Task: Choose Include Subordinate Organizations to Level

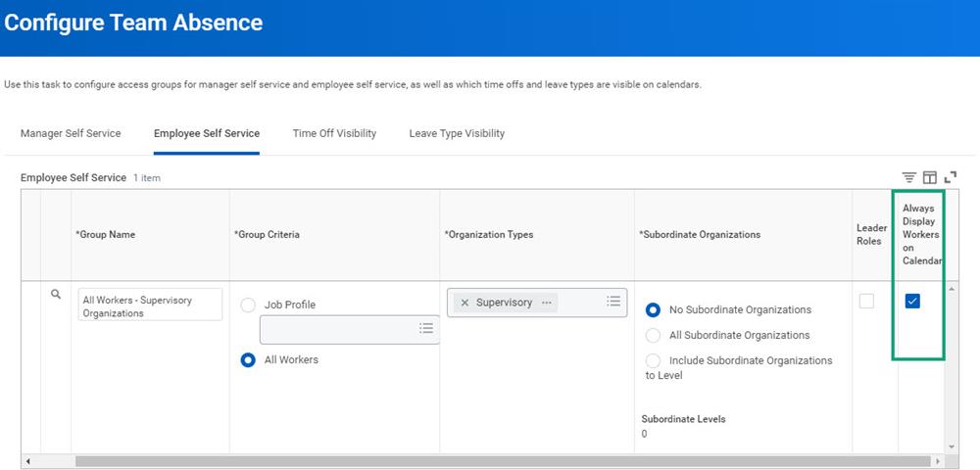Action: coord(653,360)
